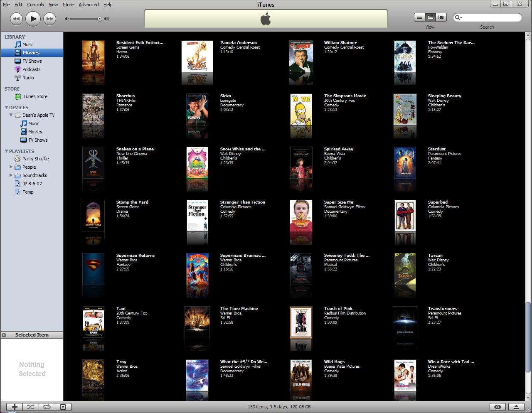Open the Help menu

[x=108, y=5]
